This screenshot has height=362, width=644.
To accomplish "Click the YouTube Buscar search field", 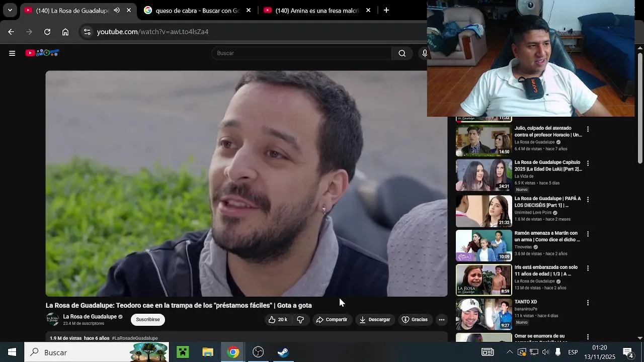I will pos(302,53).
